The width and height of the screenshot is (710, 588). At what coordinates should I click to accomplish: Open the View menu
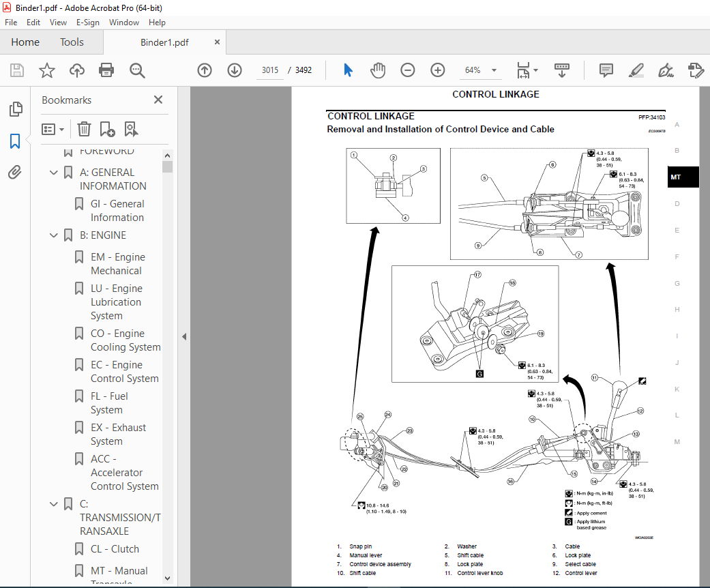pyautogui.click(x=58, y=23)
